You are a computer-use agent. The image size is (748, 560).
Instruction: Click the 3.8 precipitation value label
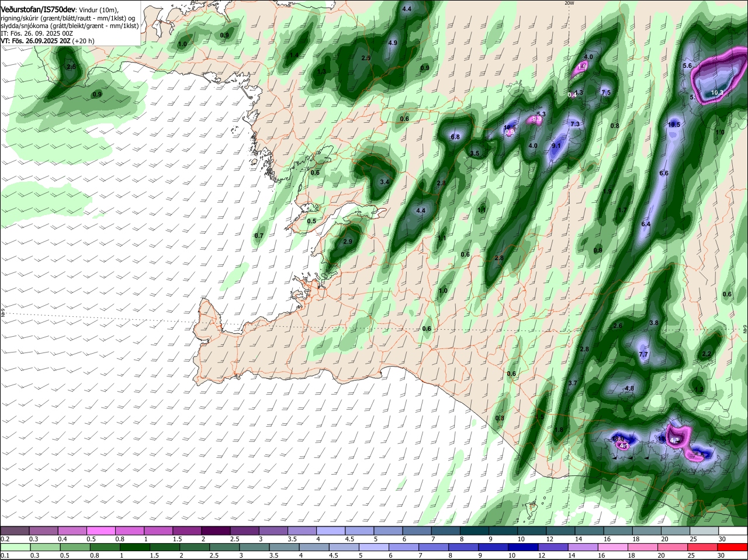point(654,323)
